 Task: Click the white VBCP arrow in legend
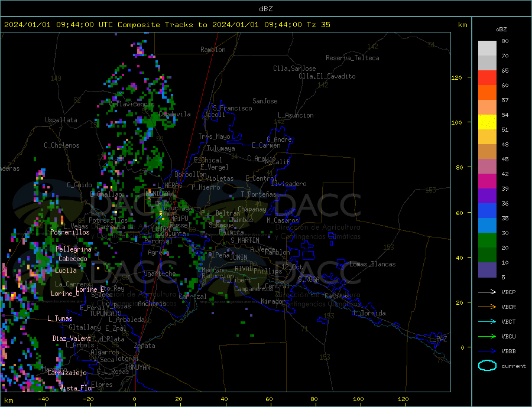coord(487,292)
